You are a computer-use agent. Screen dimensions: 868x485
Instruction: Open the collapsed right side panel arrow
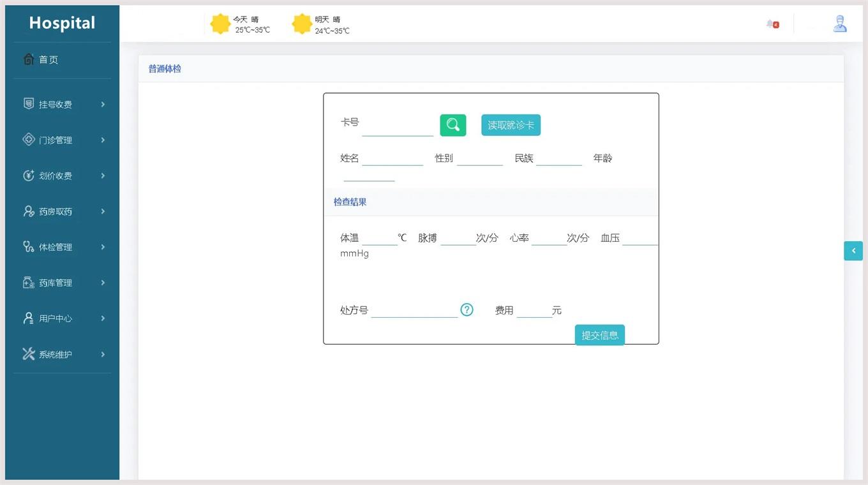pyautogui.click(x=853, y=251)
